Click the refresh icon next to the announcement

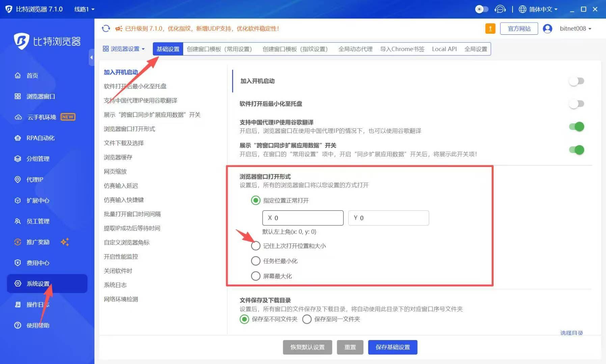pos(106,29)
